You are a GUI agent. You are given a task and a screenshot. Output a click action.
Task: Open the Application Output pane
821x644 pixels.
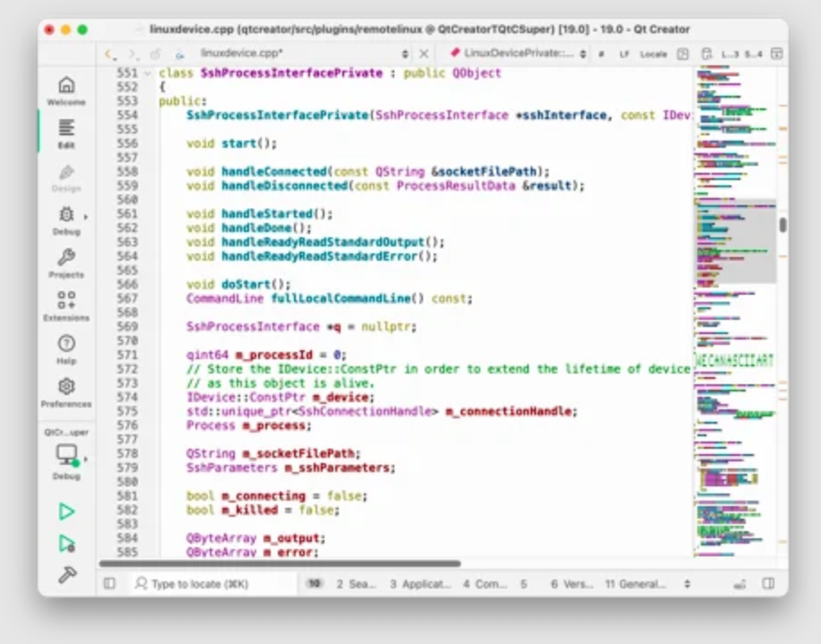[419, 584]
